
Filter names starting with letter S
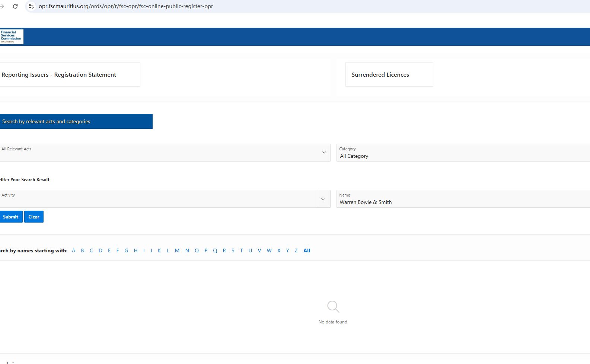click(233, 250)
